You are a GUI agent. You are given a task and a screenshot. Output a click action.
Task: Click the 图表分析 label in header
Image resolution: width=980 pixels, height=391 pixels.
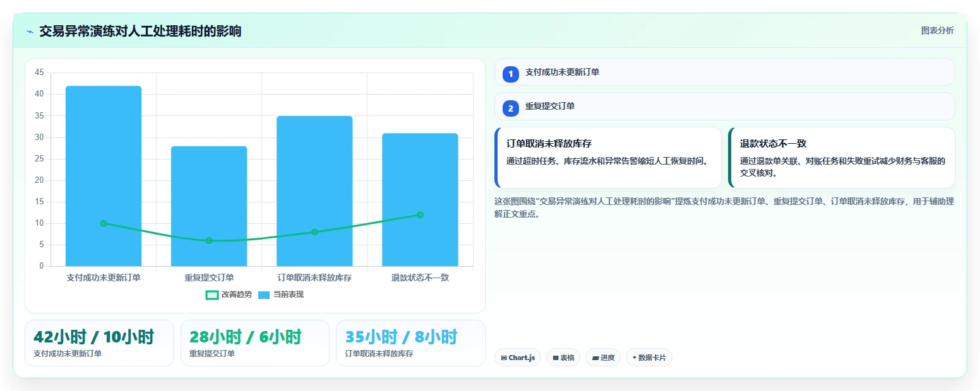[937, 30]
